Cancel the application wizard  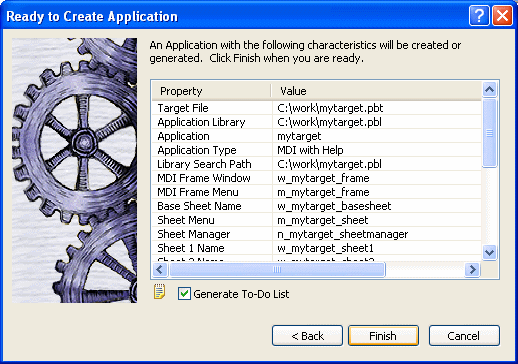coord(464,336)
